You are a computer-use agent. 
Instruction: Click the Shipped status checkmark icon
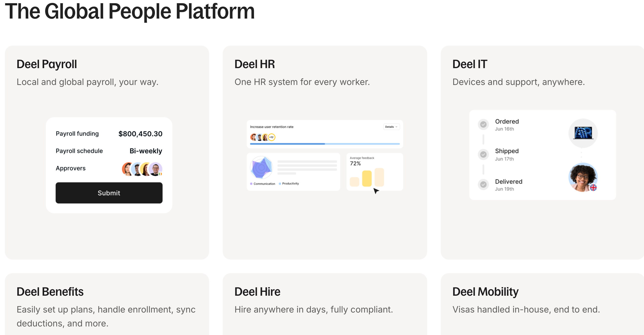point(483,154)
